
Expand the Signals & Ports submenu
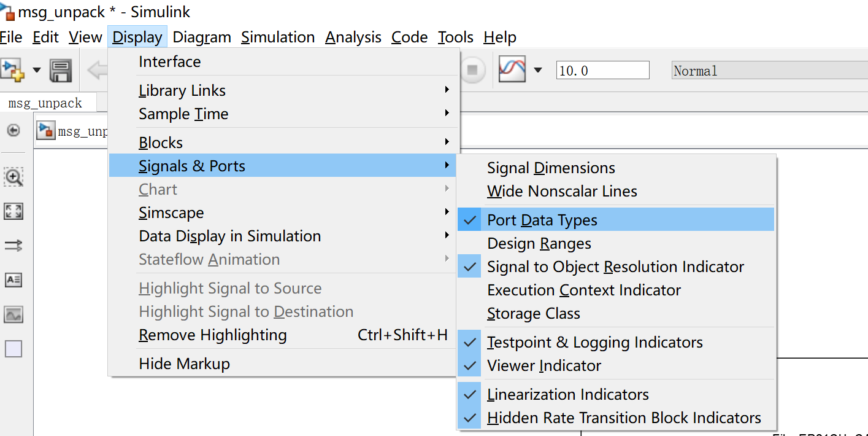click(282, 166)
